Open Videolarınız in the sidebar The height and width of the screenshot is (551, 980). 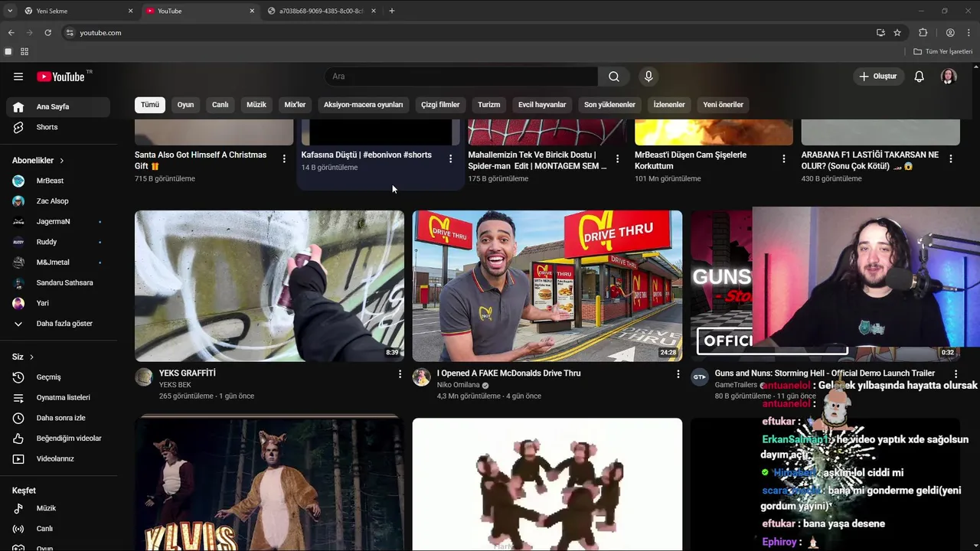[58, 459]
